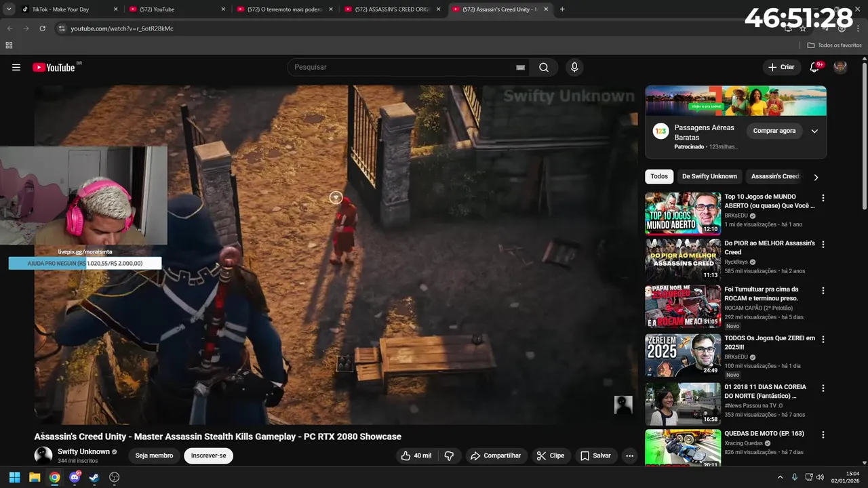Open Steam from the taskbar
The image size is (868, 488).
click(x=94, y=477)
